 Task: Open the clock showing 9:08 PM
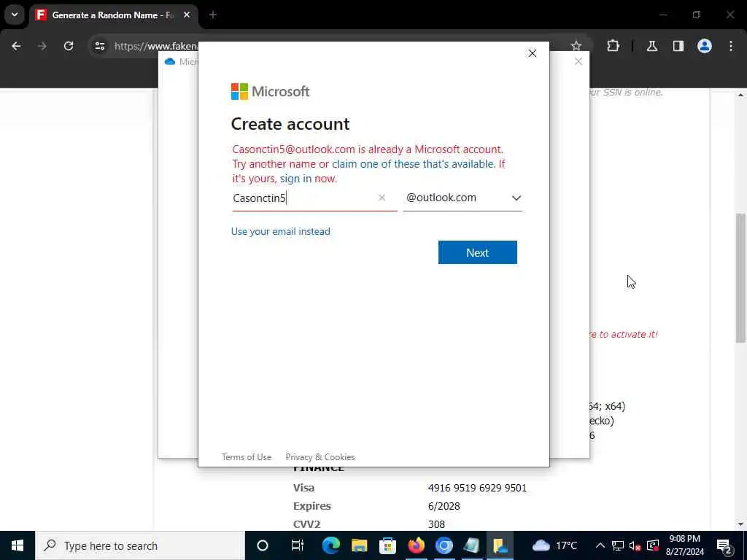click(x=684, y=545)
